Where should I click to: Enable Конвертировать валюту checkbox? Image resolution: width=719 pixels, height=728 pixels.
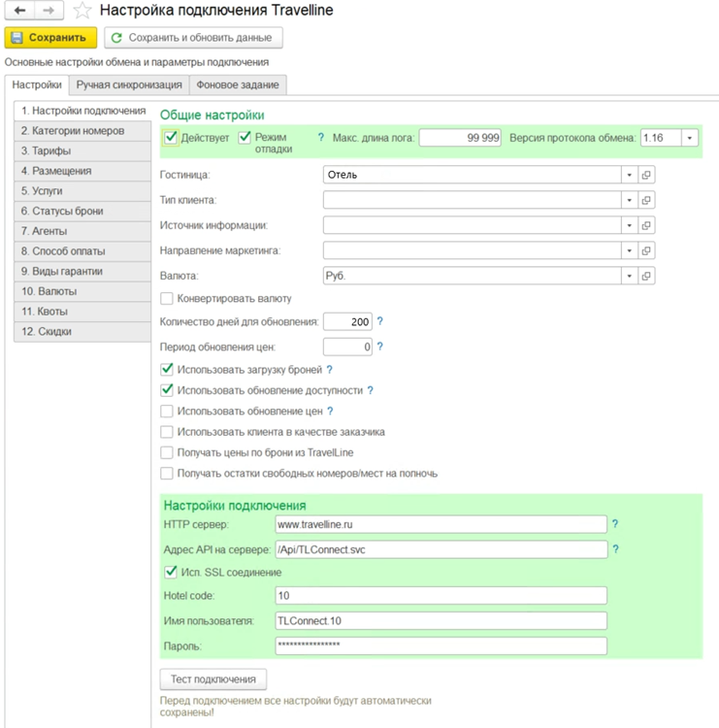click(167, 298)
